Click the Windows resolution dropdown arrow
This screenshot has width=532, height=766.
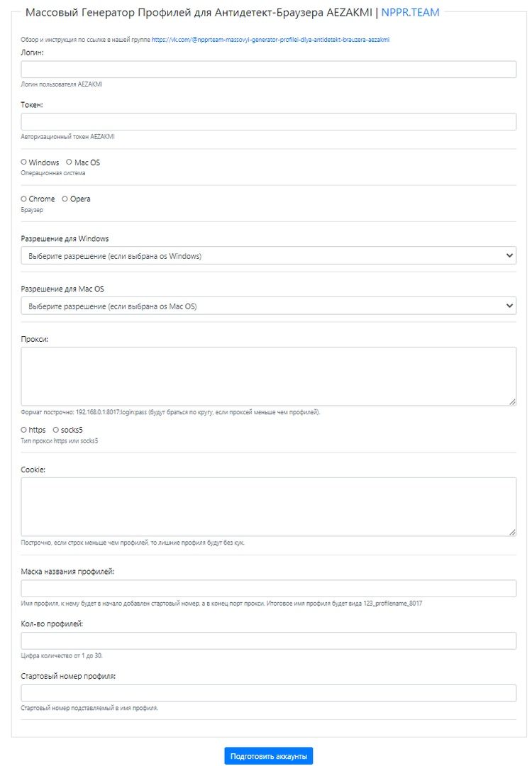click(x=509, y=255)
